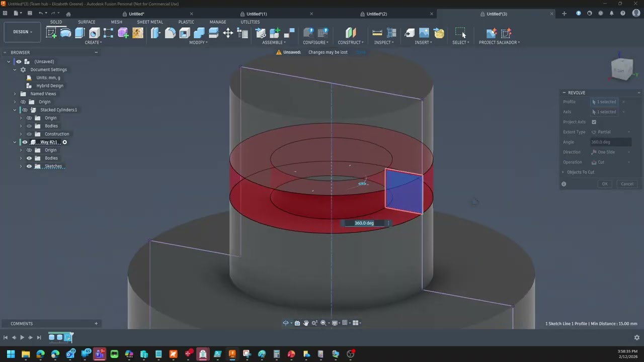Uncheck the Project Axis checkbox
Viewport: 644px width, 362px height.
[x=594, y=122]
